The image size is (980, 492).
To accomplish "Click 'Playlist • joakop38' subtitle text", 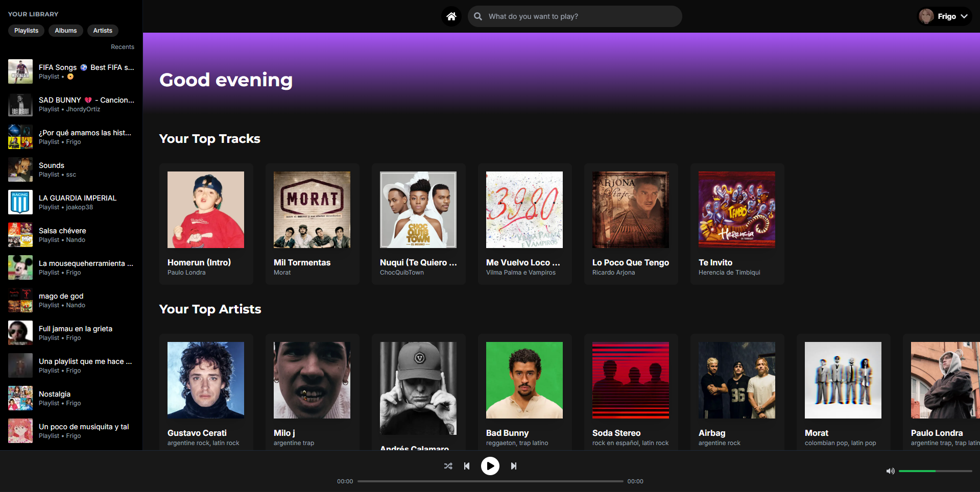I will [x=66, y=207].
